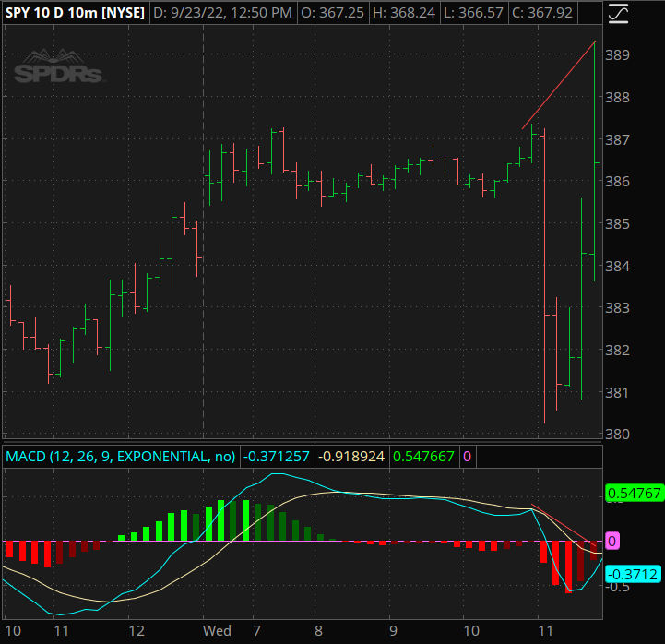665x644 pixels.
Task: Click the -0.5 label on MACD axis
Action: click(x=617, y=587)
